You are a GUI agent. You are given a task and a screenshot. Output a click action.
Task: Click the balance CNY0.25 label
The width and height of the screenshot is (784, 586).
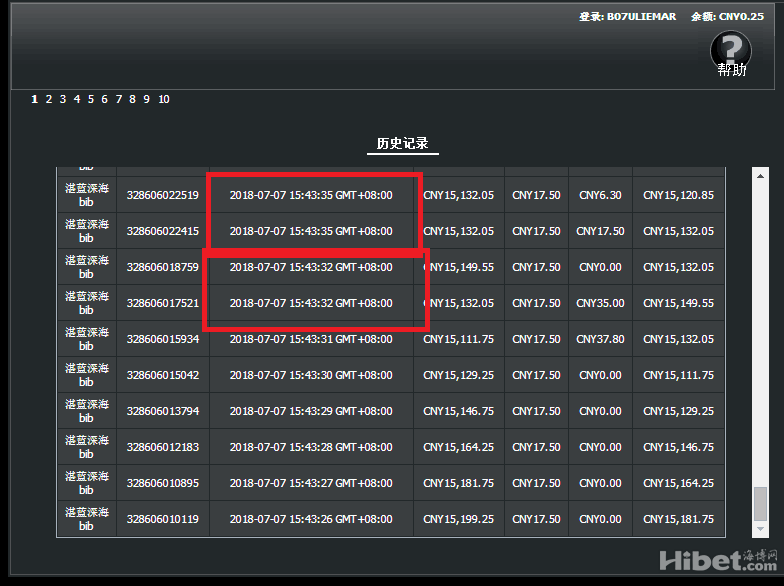pos(740,17)
